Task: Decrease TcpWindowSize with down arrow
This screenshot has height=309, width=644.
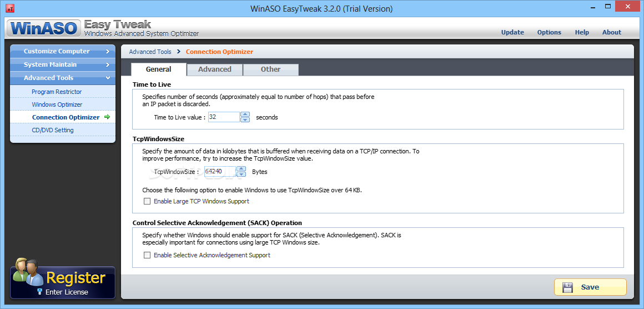Action: [241, 174]
